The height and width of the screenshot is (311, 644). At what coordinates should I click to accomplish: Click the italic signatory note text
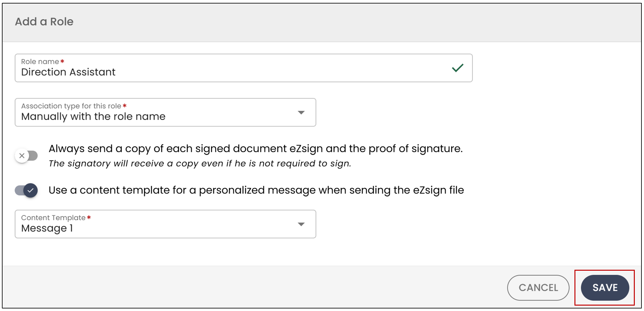coord(200,163)
